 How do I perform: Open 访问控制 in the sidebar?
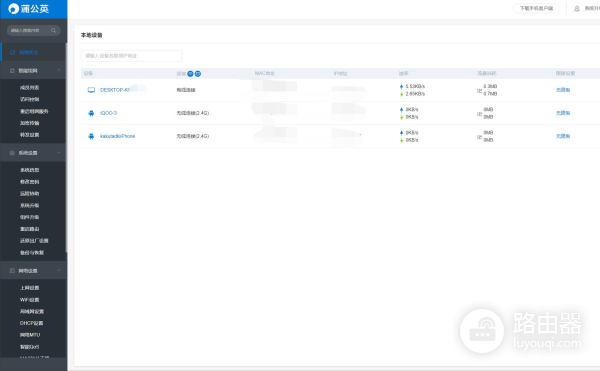click(x=29, y=99)
